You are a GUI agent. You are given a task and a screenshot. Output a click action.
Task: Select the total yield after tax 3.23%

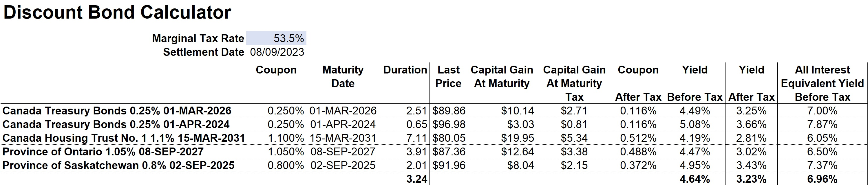coord(751,179)
